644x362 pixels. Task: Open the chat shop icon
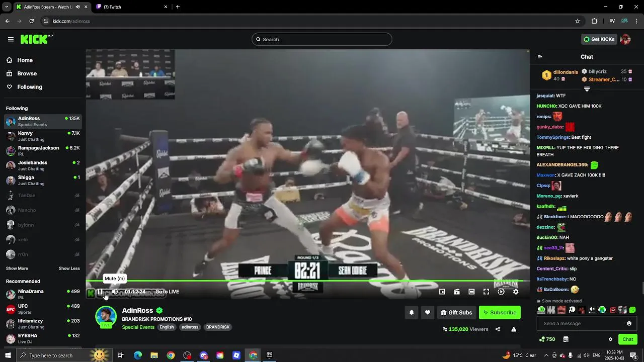[x=566, y=339]
